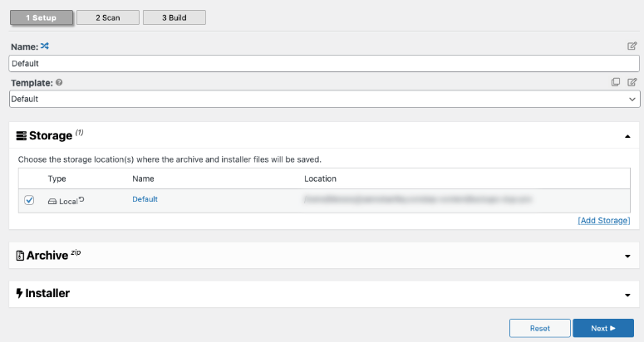This screenshot has width=644, height=342.
Task: Click the edit icon for the Name field
Action: point(632,46)
